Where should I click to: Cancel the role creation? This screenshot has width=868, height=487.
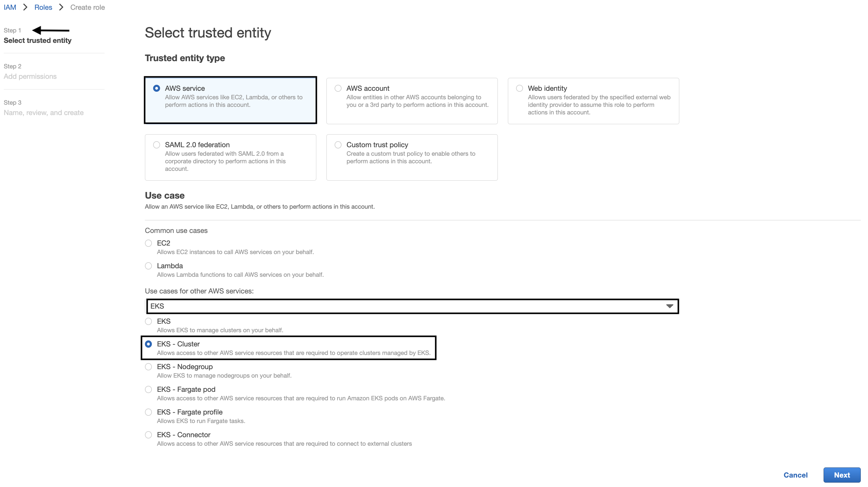pos(795,475)
